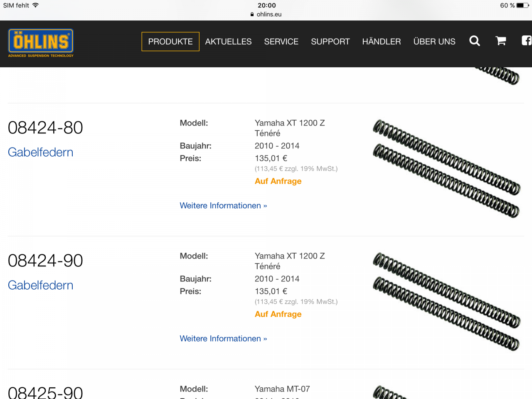The width and height of the screenshot is (532, 399).
Task: Open the search magnifier icon
Action: (475, 41)
